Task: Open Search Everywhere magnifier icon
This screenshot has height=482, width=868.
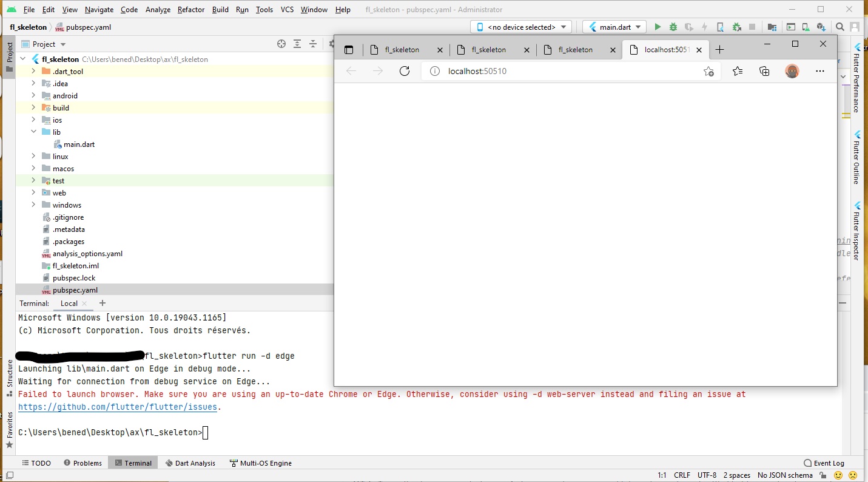Action: [840, 27]
